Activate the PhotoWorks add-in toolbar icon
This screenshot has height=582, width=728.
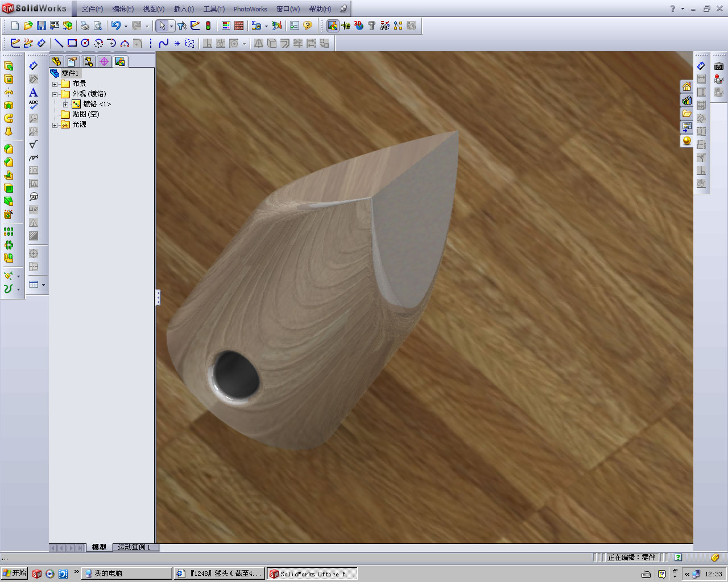(333, 26)
